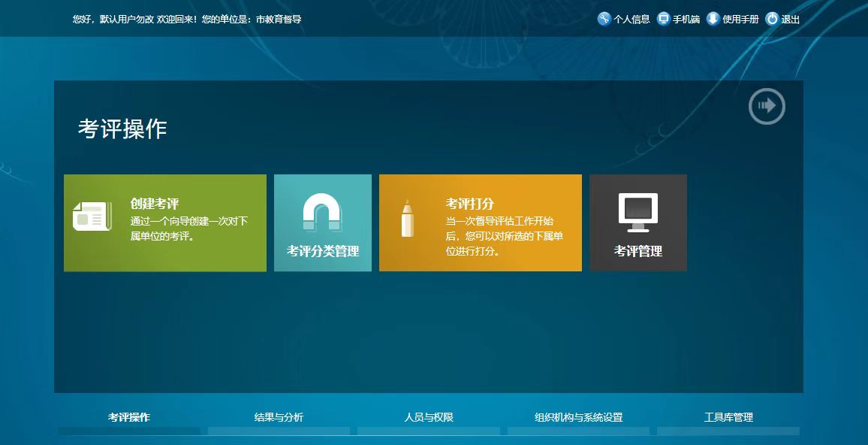Viewport: 868px width, 445px height.
Task: Switch to the 组织机构与系统设置 tab
Action: pyautogui.click(x=578, y=417)
